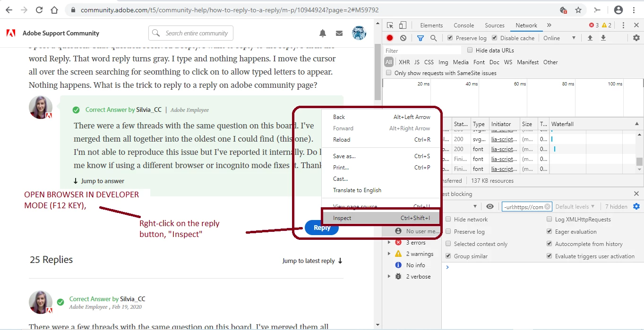The height and width of the screenshot is (330, 644).
Task: Click the export HAR download arrow icon
Action: point(603,38)
